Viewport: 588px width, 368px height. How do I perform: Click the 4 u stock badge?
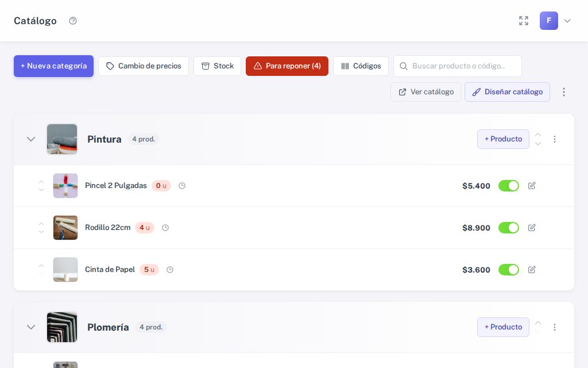(145, 228)
